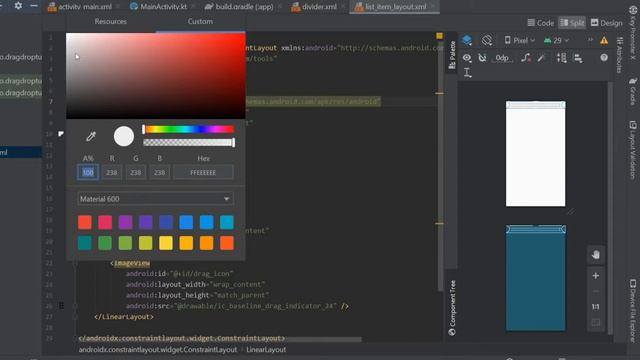Screen dimensions: 640x360
Task: Open the API 29 version dropdown
Action: [x=556, y=40]
